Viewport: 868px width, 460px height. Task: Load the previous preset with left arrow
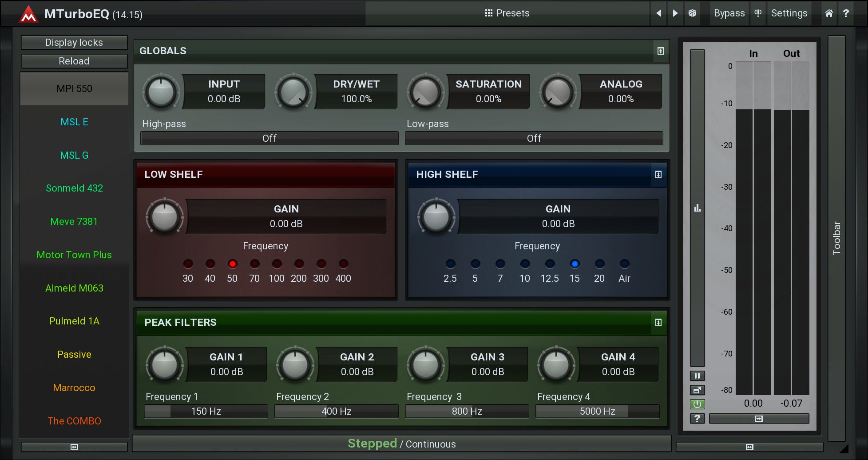(x=659, y=13)
